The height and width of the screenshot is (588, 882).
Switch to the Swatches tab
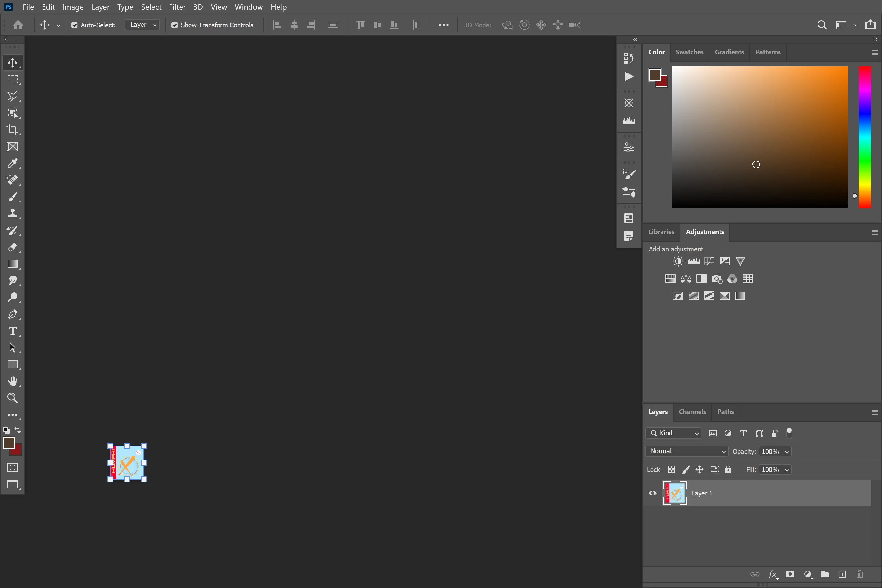tap(689, 52)
